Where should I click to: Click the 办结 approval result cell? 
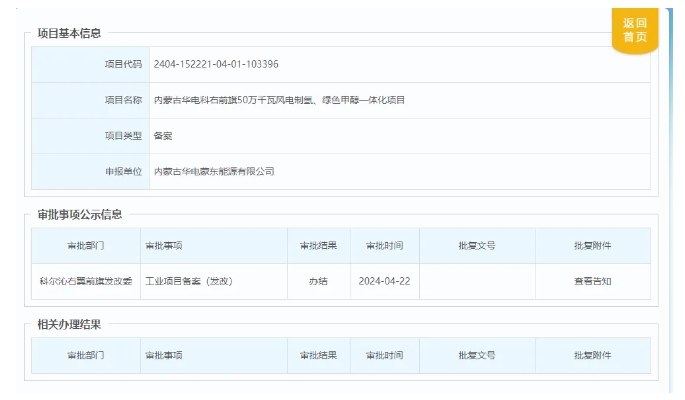(319, 281)
